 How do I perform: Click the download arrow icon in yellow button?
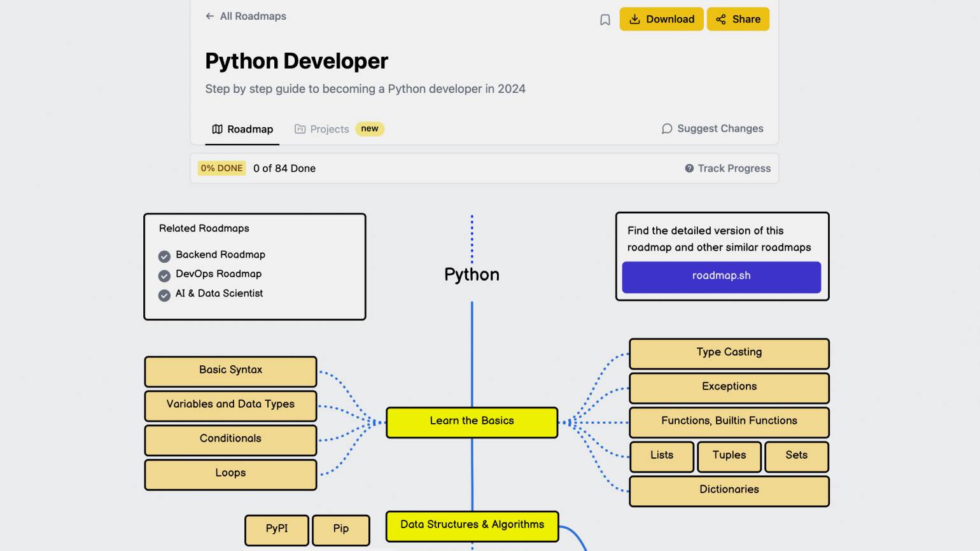(634, 20)
